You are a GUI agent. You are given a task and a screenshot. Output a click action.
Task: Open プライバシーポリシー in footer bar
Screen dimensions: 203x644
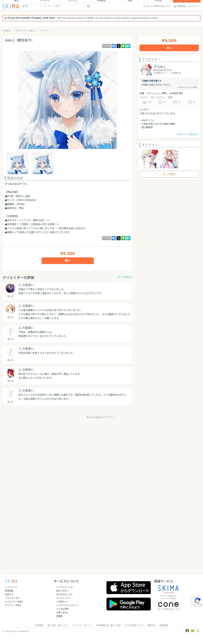pos(82,625)
